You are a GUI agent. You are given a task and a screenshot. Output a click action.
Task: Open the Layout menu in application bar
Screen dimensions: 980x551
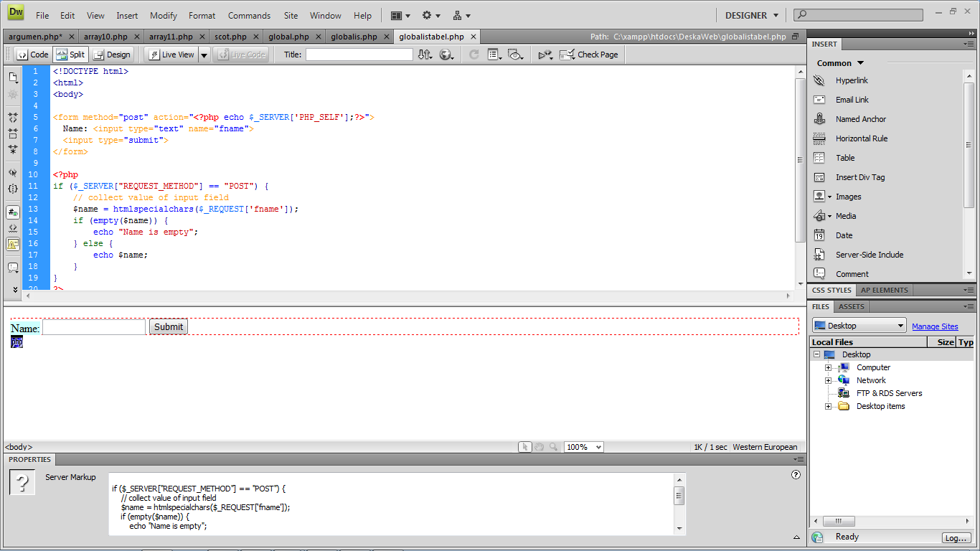coord(400,15)
